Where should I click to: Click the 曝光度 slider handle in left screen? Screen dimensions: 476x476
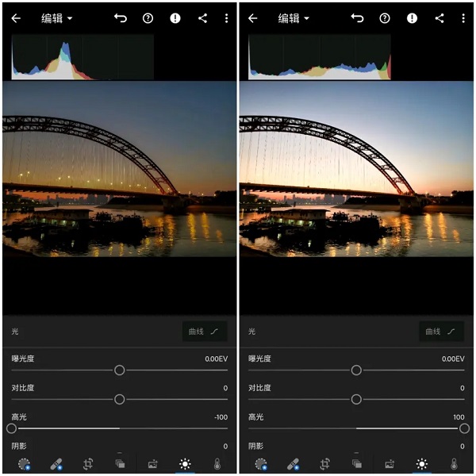click(120, 370)
